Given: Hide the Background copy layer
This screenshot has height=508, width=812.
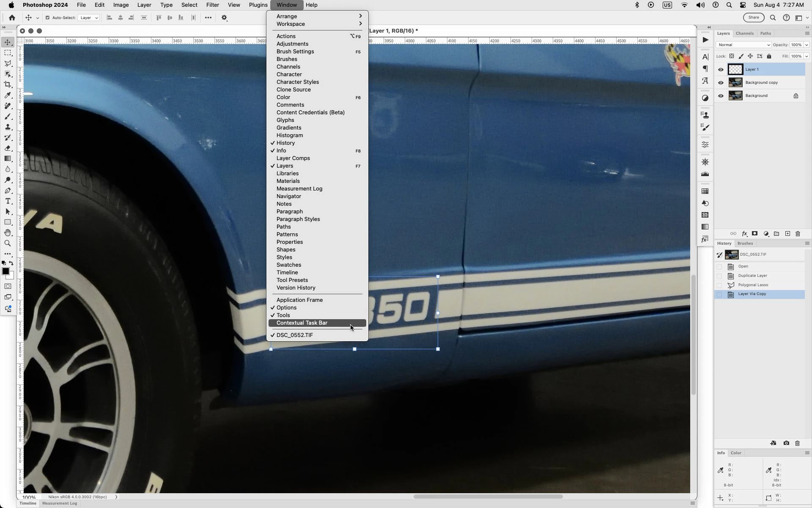Looking at the screenshot, I should (721, 83).
